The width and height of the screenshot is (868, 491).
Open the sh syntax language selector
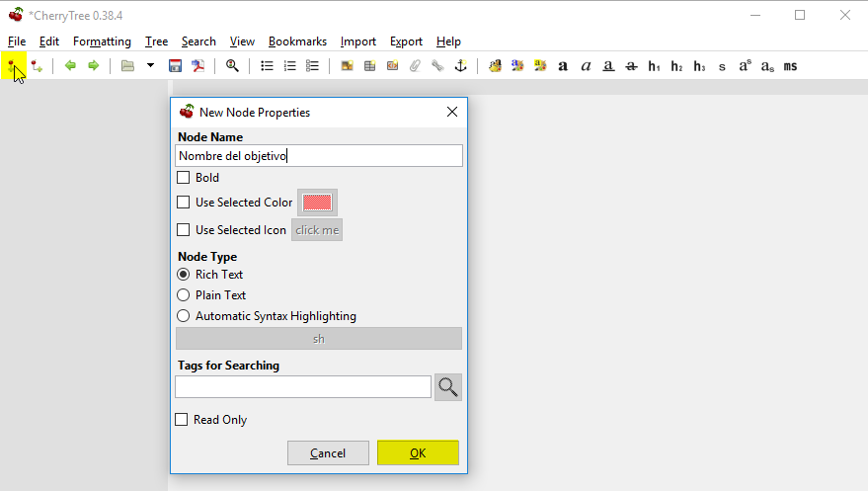318,339
